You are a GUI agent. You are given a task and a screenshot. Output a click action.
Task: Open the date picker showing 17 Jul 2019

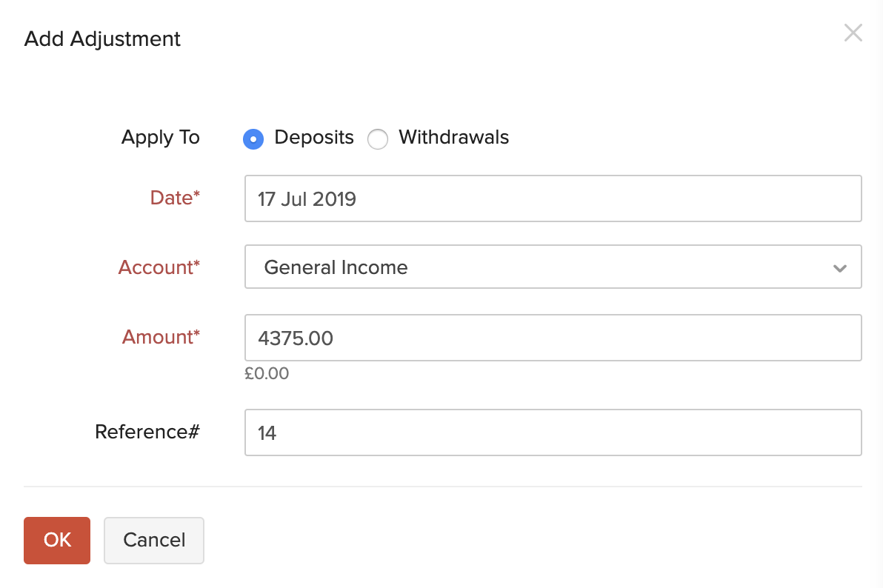point(553,198)
